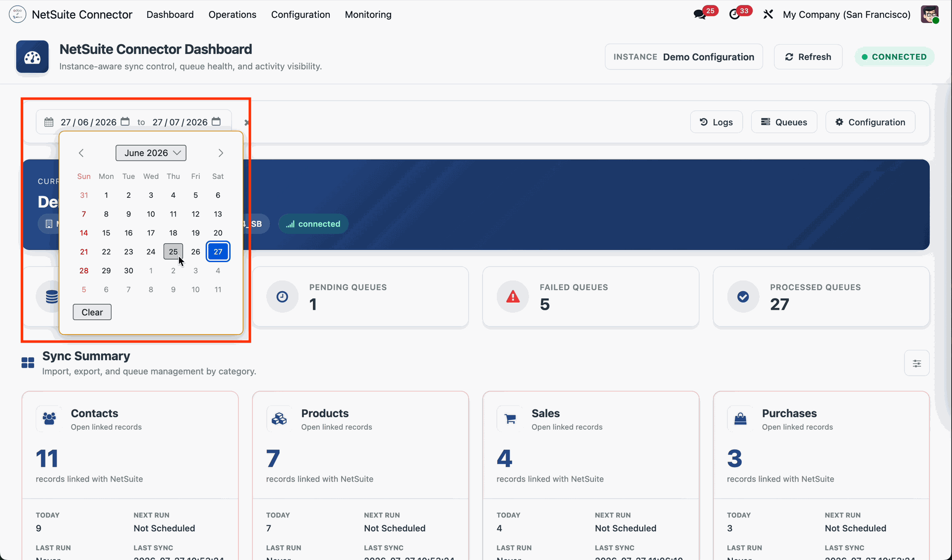Screen dimensions: 952x560
Task: Click the Products boxes icon
Action: (279, 419)
